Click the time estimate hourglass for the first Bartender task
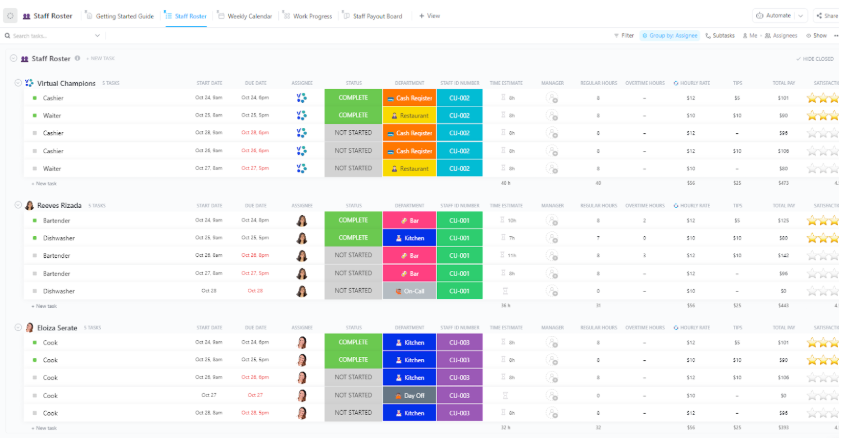 (x=503, y=220)
